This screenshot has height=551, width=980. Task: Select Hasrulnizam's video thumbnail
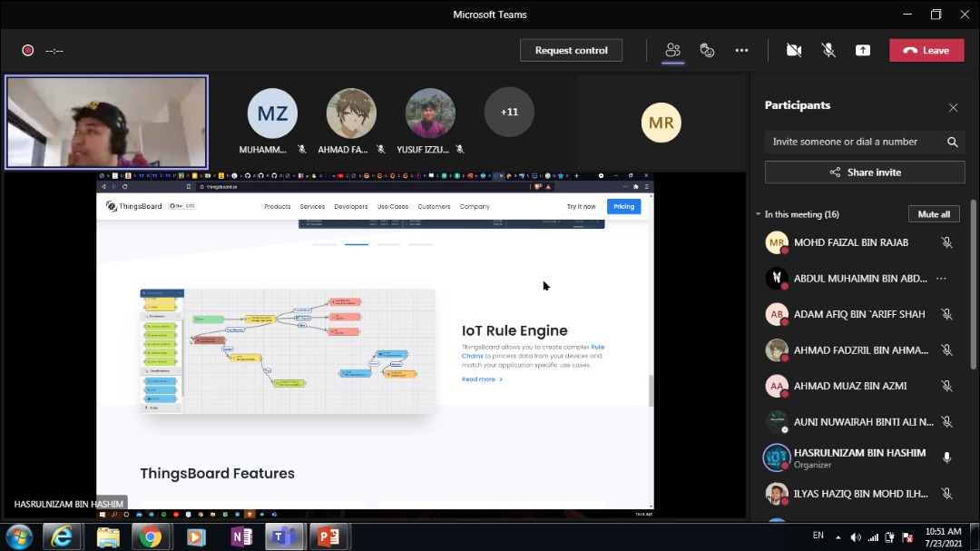pos(107,122)
